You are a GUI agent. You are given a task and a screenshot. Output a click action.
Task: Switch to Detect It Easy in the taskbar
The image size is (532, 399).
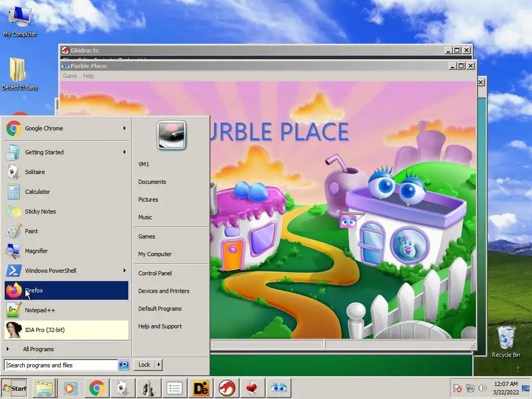pyautogui.click(x=201, y=388)
